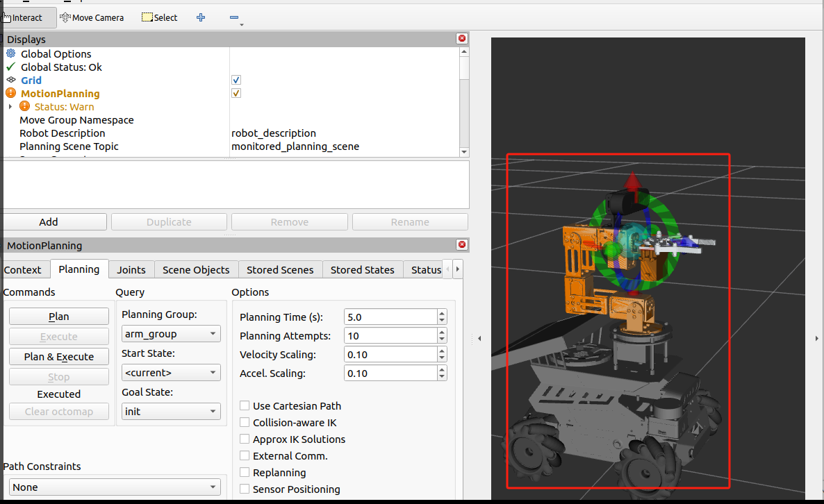Image resolution: width=824 pixels, height=504 pixels.
Task: Increase Velocity Scaling with up arrow
Action: coord(442,351)
